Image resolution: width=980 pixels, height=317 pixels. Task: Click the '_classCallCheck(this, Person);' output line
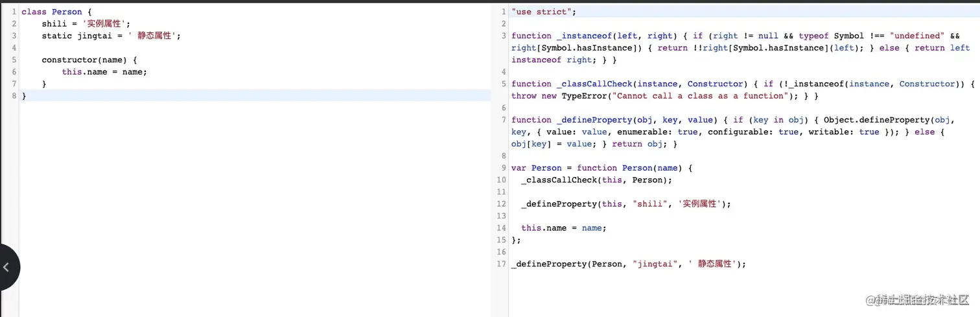click(x=597, y=180)
